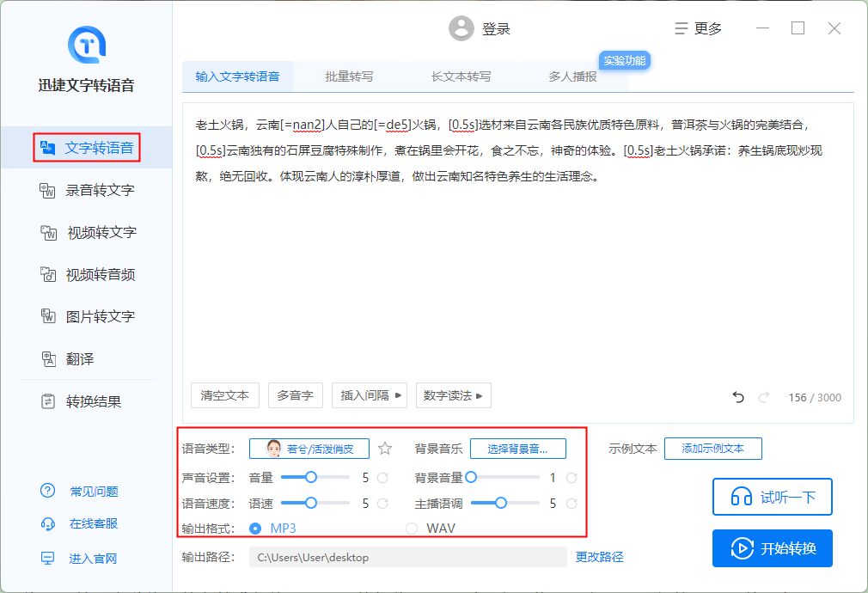This screenshot has height=593, width=868.
Task: Adjust the 语速 speech speed slider
Action: click(x=311, y=502)
